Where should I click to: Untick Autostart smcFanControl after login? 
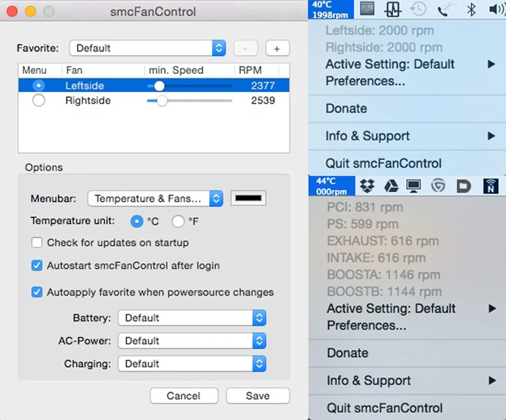[x=37, y=266]
